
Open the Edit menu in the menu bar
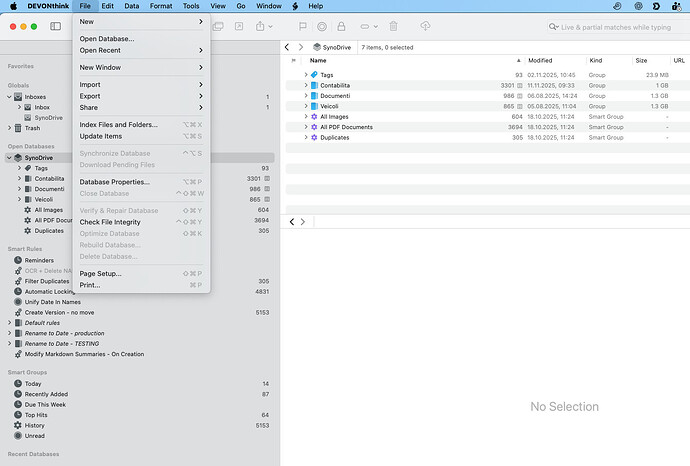click(x=107, y=6)
